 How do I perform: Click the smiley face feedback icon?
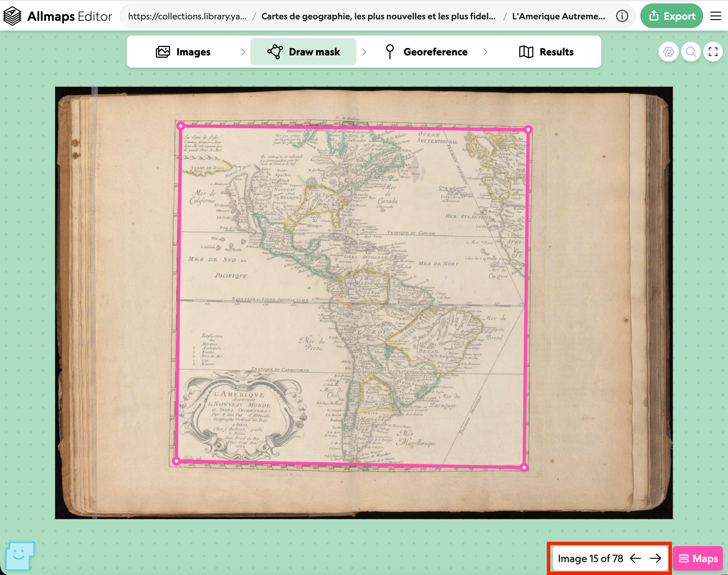(20, 556)
